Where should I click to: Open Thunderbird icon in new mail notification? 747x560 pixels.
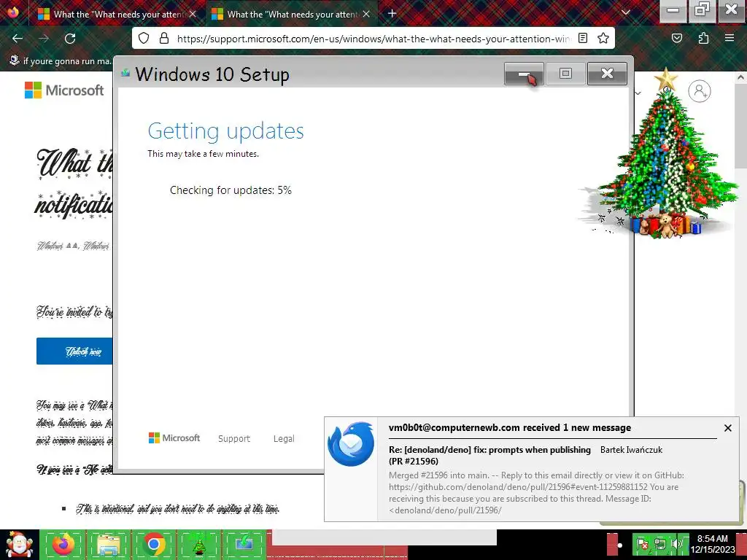tap(351, 444)
